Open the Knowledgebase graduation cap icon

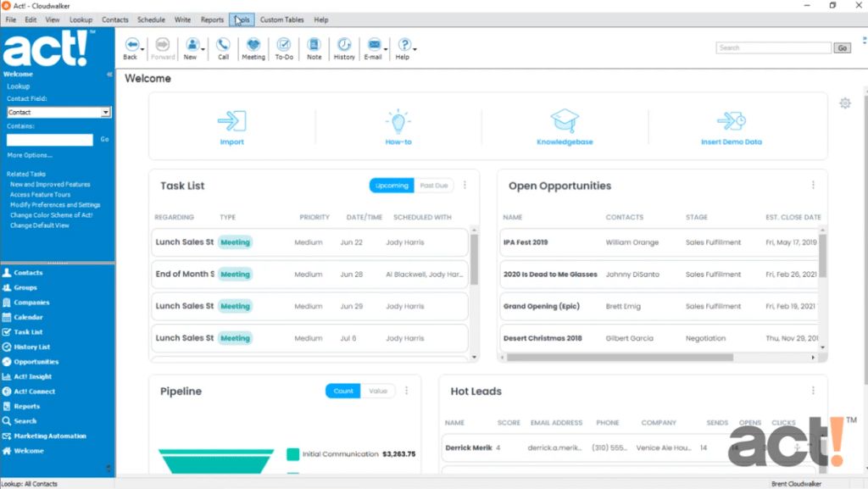coord(564,120)
